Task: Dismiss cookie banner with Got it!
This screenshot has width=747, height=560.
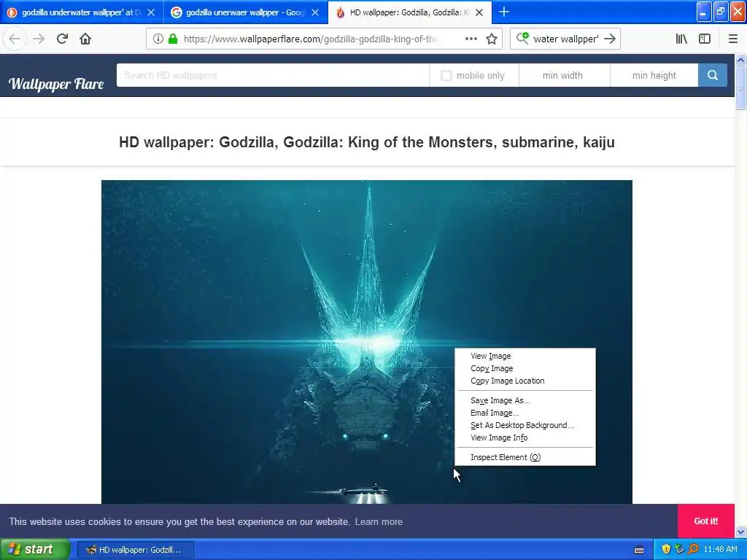Action: (x=706, y=521)
